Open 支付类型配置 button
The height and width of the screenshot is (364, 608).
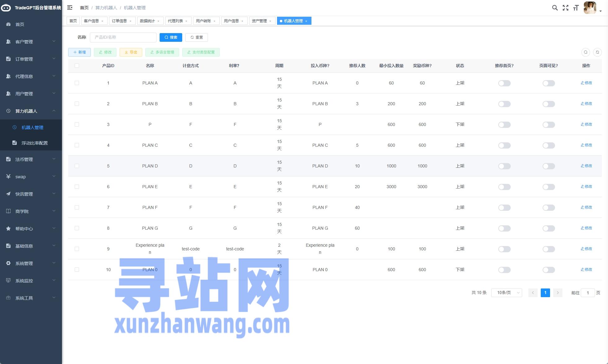click(x=201, y=52)
